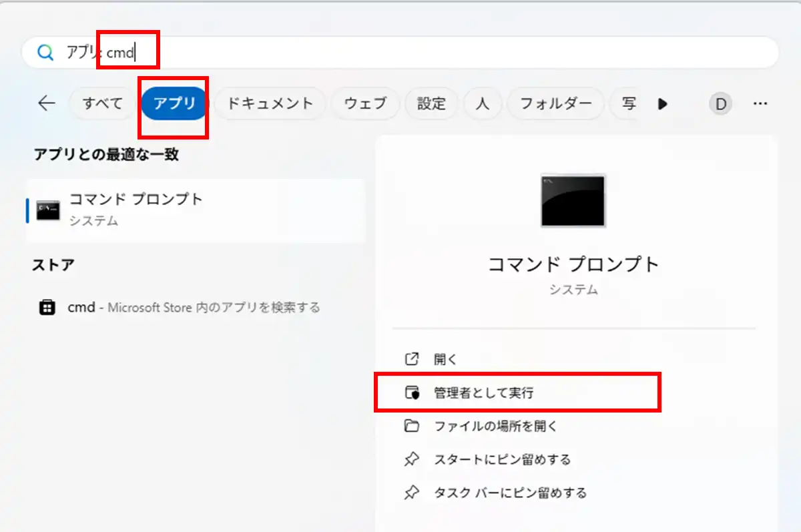Click the Microsoft Store icon beside cmd
Viewport: 801px width, 532px height.
click(x=47, y=308)
